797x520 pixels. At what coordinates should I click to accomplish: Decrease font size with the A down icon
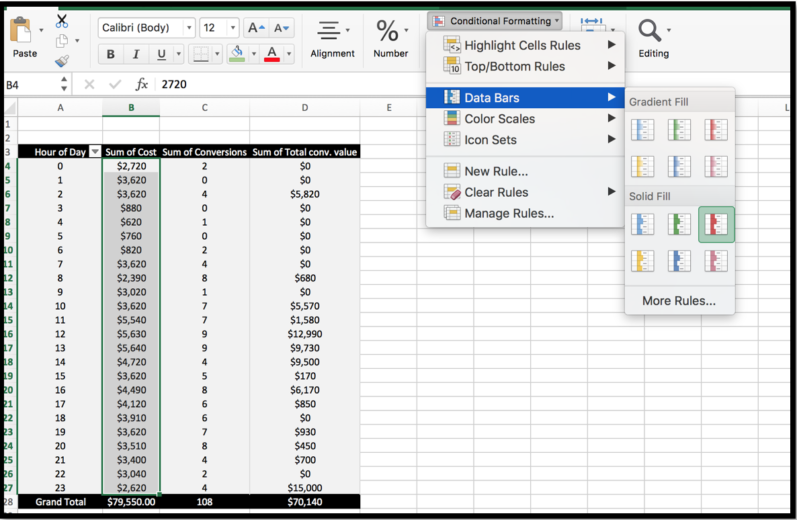(x=281, y=28)
